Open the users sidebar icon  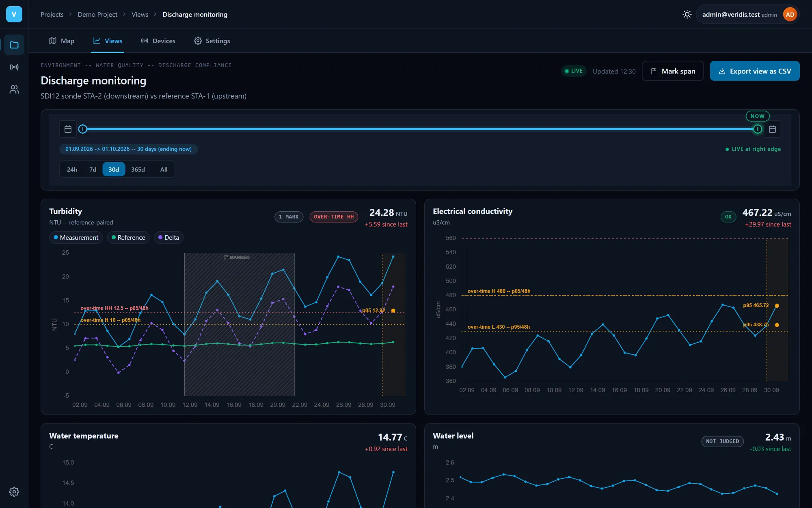pyautogui.click(x=14, y=89)
